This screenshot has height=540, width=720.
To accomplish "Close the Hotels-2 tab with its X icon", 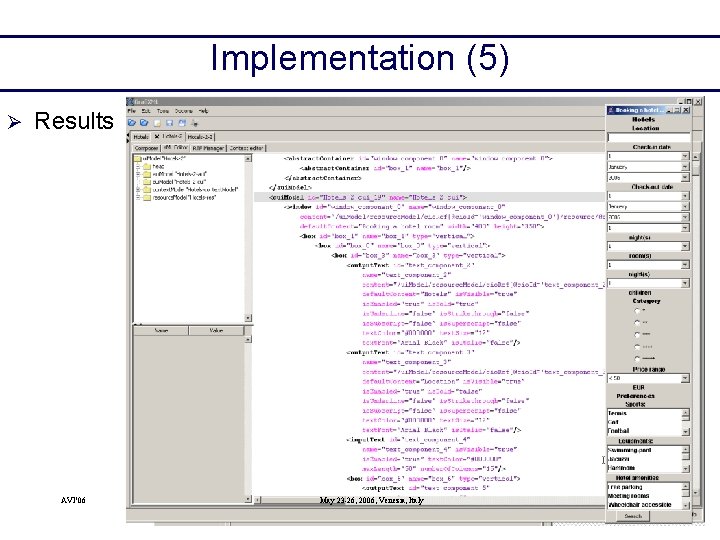I will 157,136.
